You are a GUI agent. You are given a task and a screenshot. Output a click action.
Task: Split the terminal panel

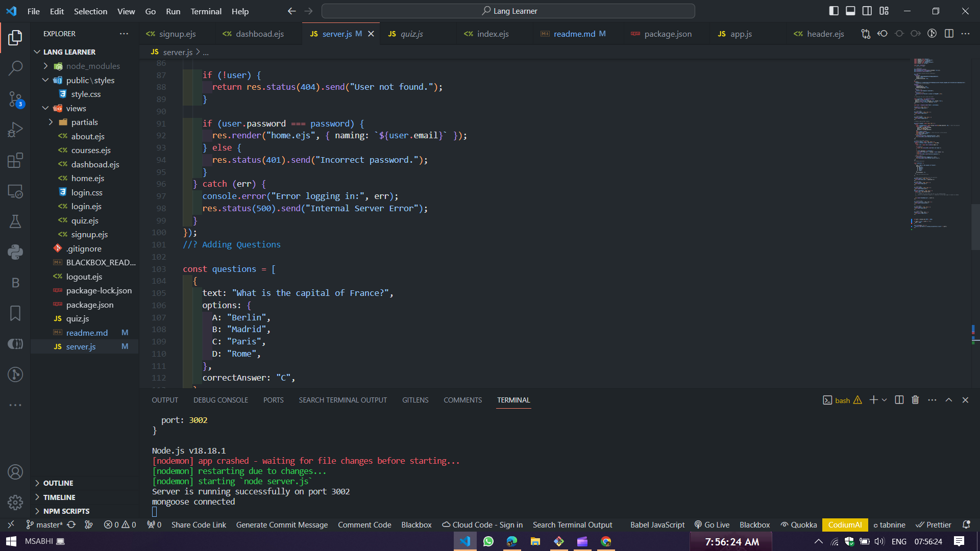coord(899,400)
